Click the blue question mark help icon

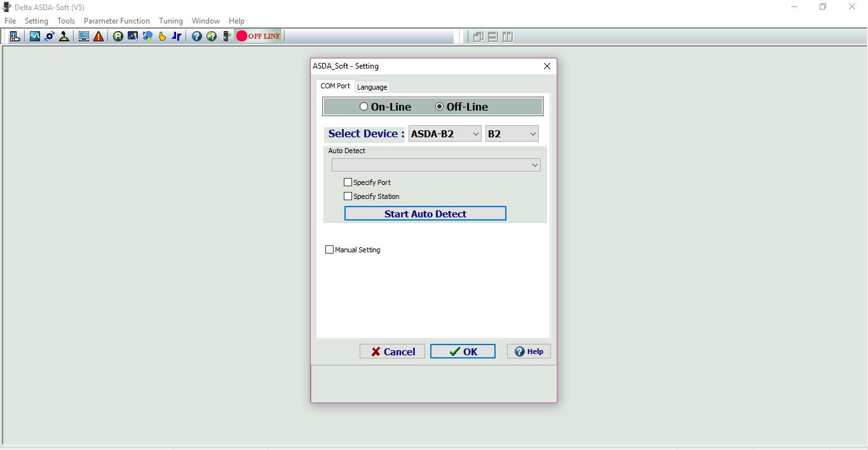coord(196,36)
